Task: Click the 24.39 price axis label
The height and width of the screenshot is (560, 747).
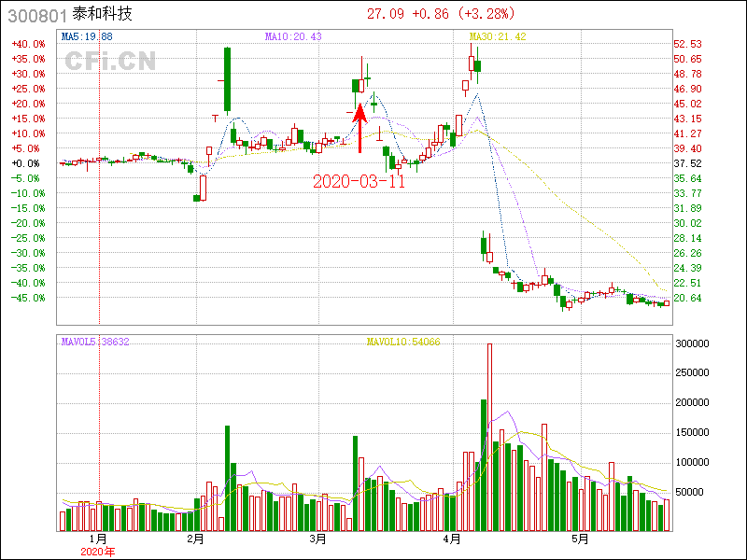Action: [687, 268]
